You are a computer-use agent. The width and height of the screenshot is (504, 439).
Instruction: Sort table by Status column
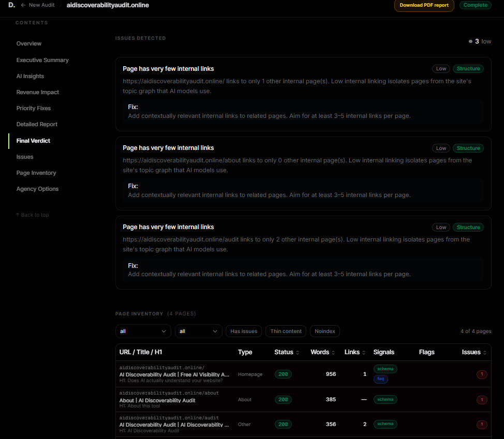click(x=287, y=352)
